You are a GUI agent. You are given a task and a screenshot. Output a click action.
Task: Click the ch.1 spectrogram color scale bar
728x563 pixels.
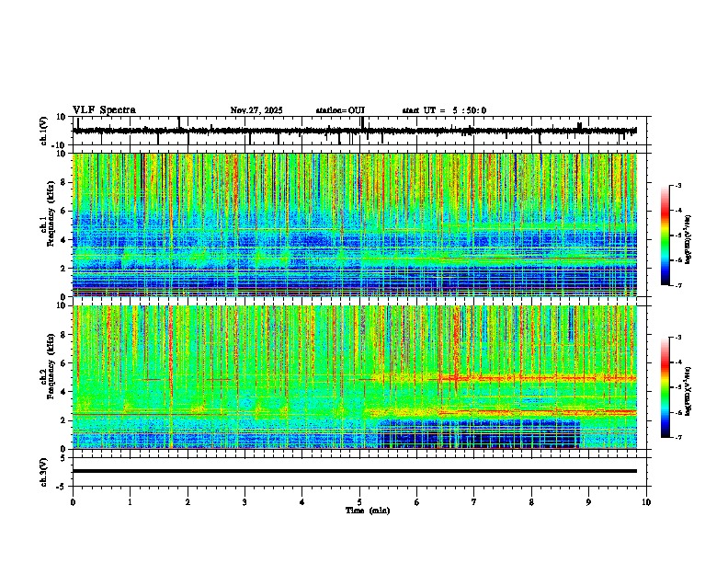[x=665, y=236]
